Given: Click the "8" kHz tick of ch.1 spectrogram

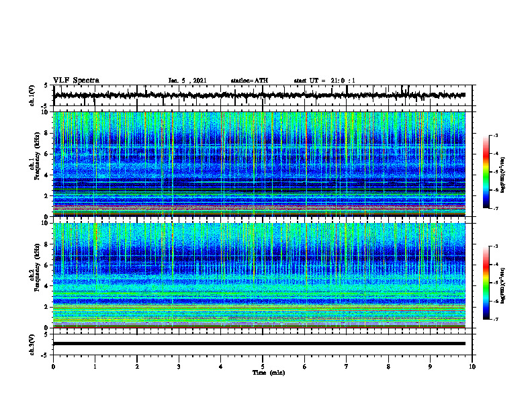Looking at the screenshot, I should [46, 133].
